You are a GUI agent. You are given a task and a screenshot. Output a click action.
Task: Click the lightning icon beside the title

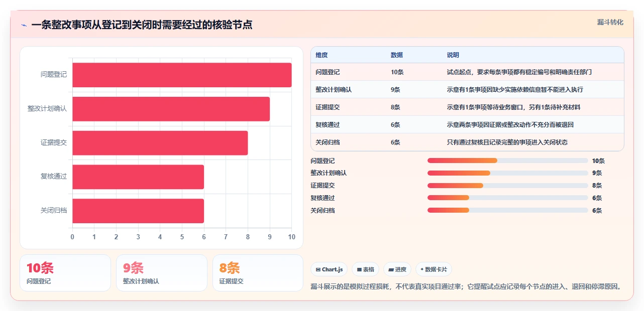(x=24, y=25)
